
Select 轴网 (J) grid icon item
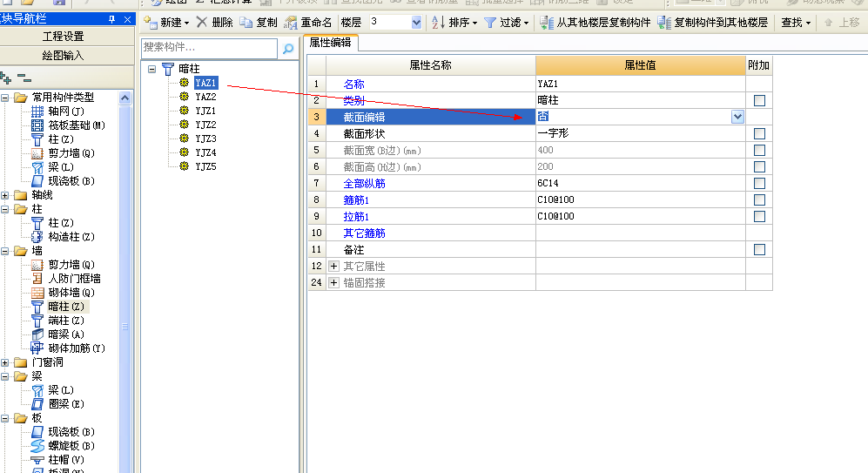tap(37, 111)
